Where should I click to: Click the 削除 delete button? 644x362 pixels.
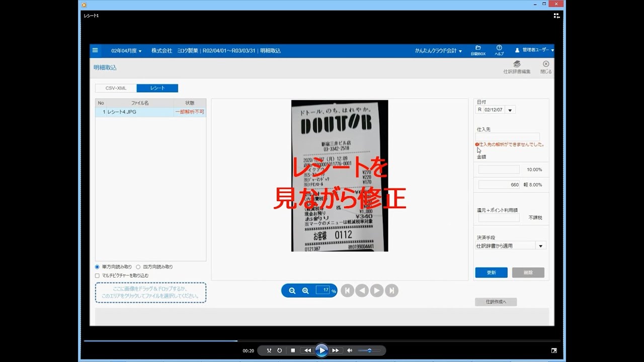pyautogui.click(x=528, y=273)
